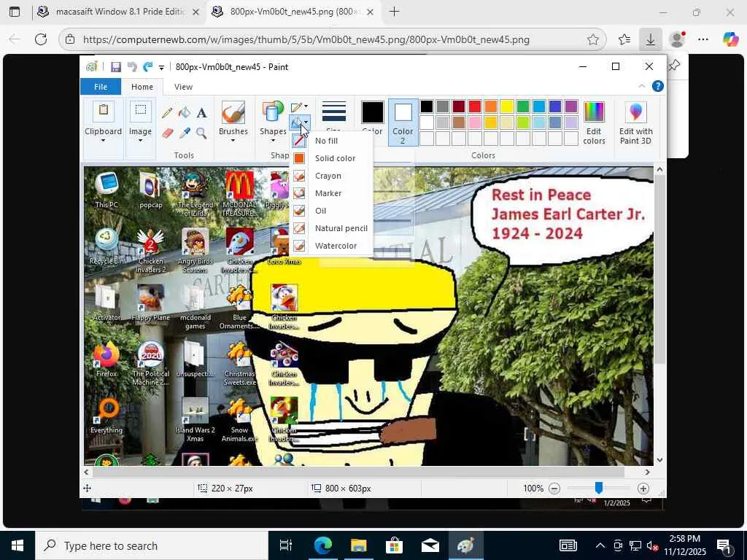Viewport: 747px width, 560px height.
Task: Open Paint Help via the question mark icon
Action: [x=657, y=86]
